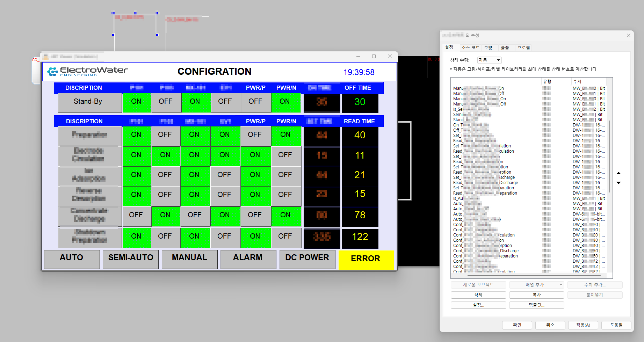Toggle PWR/N in the row with read time 78
Image resolution: width=644 pixels, height=342 pixels.
tap(285, 215)
